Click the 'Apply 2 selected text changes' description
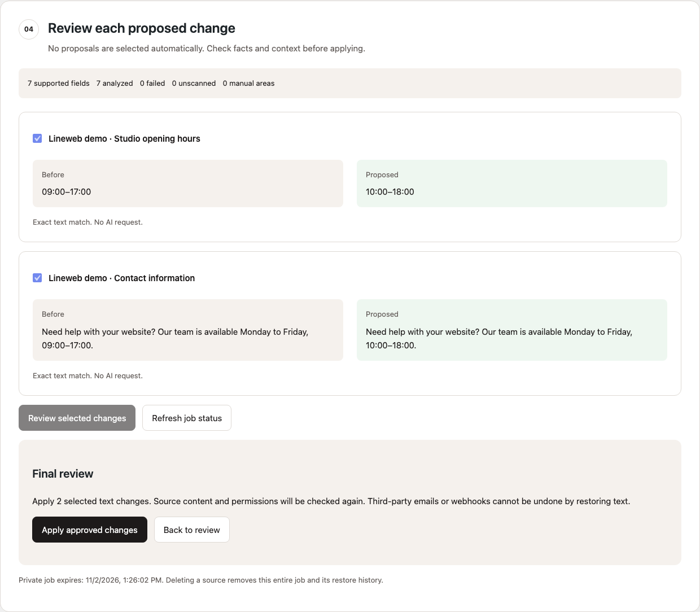This screenshot has height=612, width=700. (331, 501)
